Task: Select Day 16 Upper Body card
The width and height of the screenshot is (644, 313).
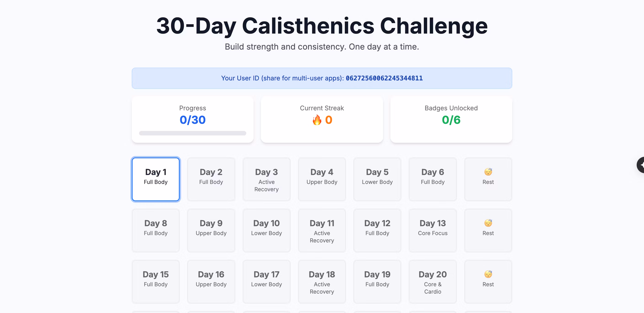Action: [x=211, y=281]
